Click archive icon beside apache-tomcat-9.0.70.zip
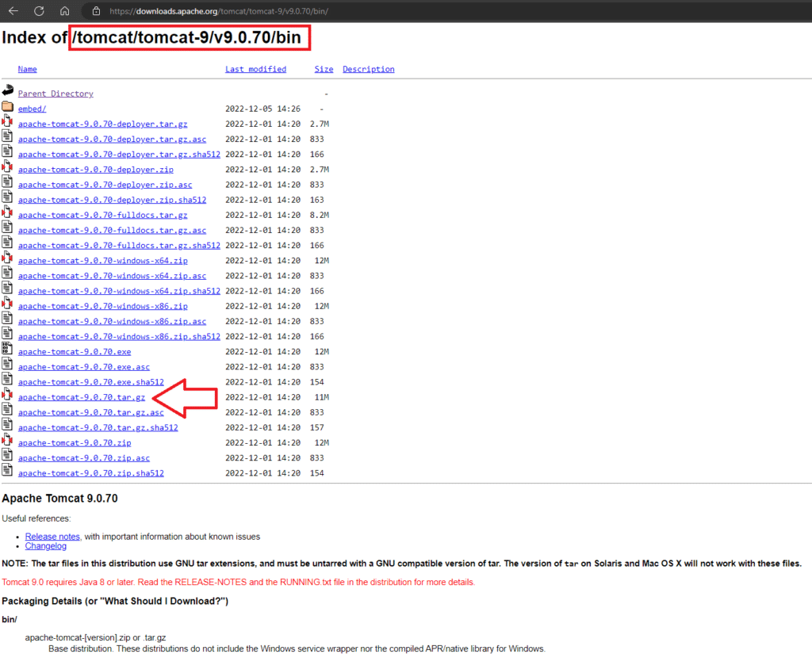 click(x=7, y=440)
